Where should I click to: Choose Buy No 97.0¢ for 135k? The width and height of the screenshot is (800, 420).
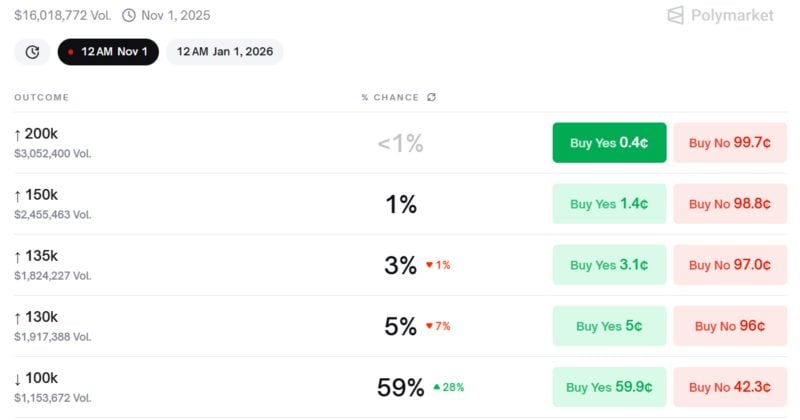(x=730, y=265)
